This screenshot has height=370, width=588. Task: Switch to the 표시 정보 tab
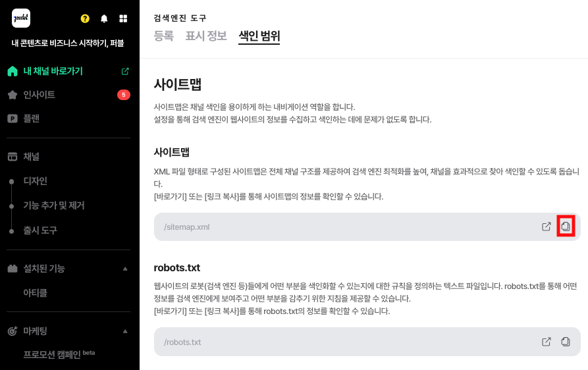point(205,36)
